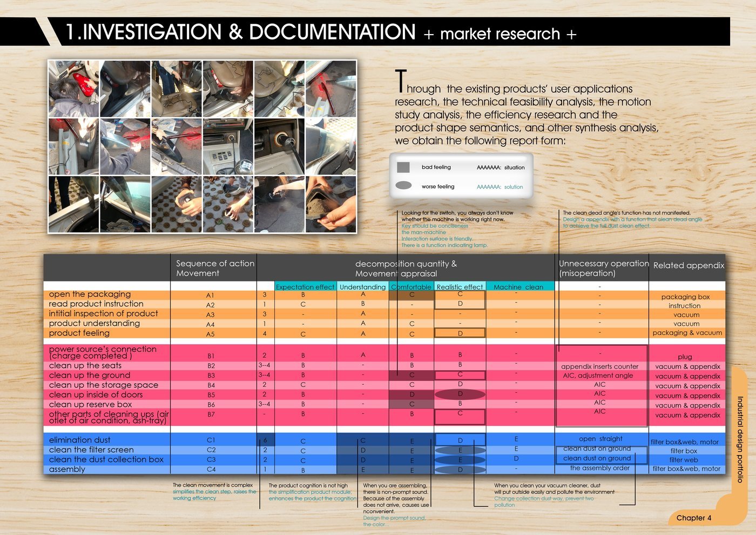The height and width of the screenshot is (535, 756).
Task: Click the gray square 'bad feeling' legend icon
Action: tap(403, 167)
